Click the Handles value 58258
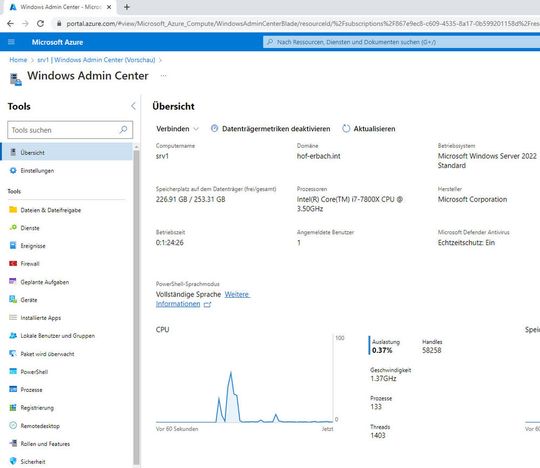This screenshot has height=468, width=540. point(432,350)
